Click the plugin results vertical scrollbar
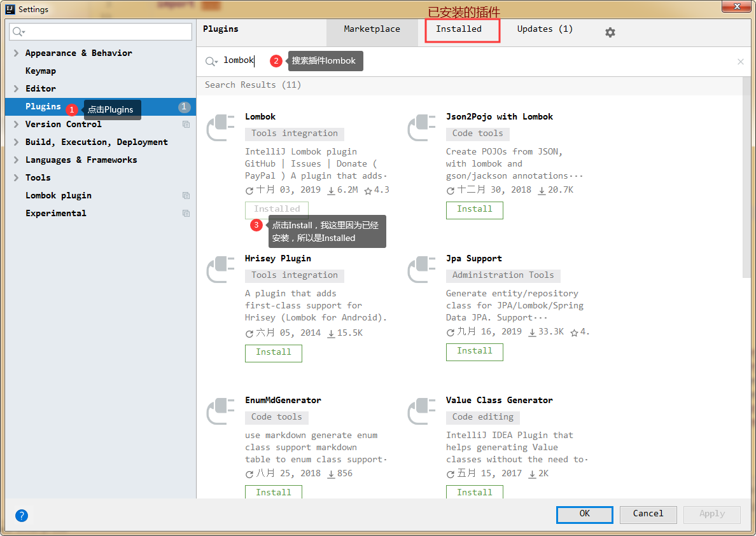The width and height of the screenshot is (756, 536). tap(747, 178)
